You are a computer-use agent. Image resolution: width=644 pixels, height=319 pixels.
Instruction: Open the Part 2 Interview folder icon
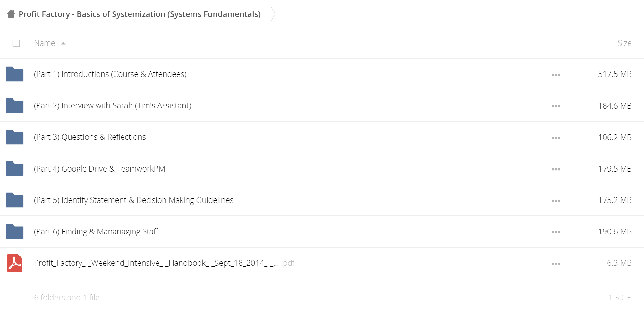coord(15,105)
